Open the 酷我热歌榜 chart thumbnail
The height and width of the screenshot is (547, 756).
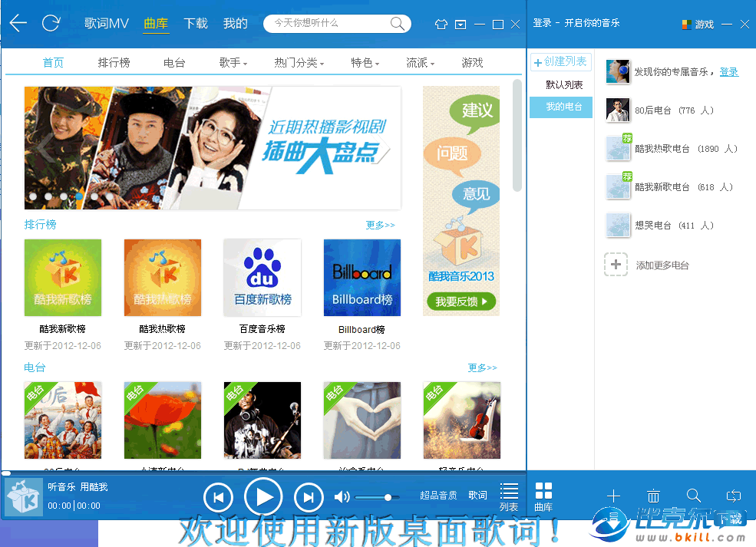(163, 278)
